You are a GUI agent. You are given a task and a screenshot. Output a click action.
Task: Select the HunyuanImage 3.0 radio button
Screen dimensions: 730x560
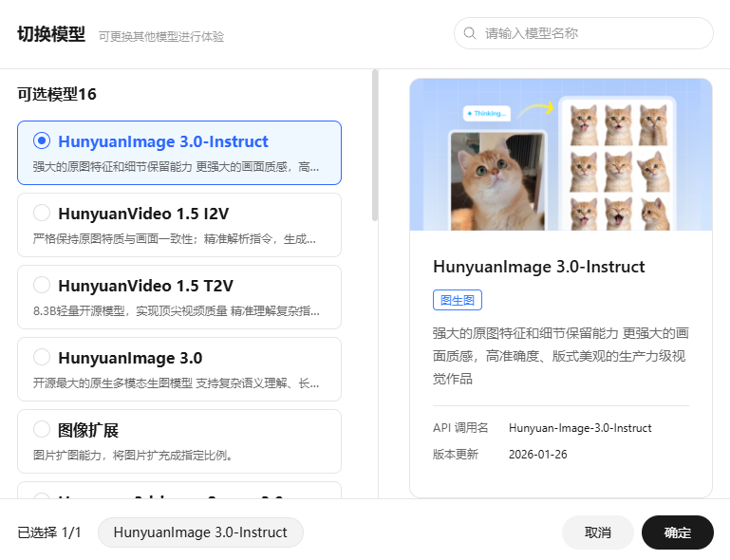tap(42, 358)
